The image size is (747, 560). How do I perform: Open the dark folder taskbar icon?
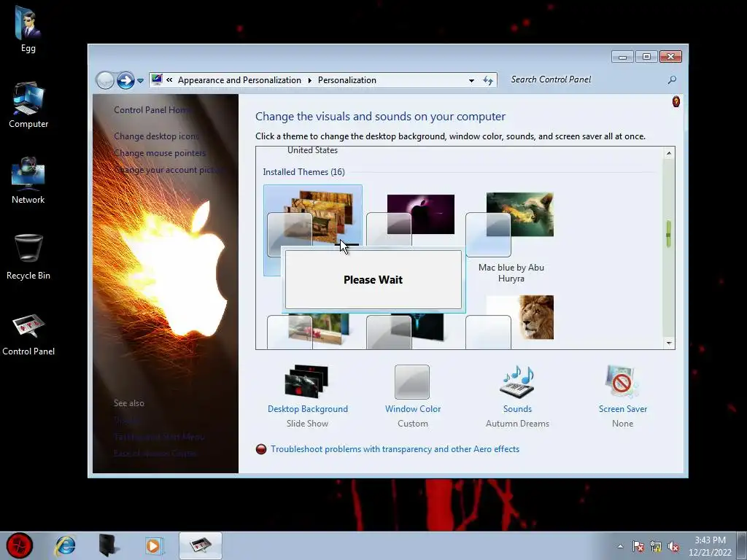pyautogui.click(x=109, y=545)
